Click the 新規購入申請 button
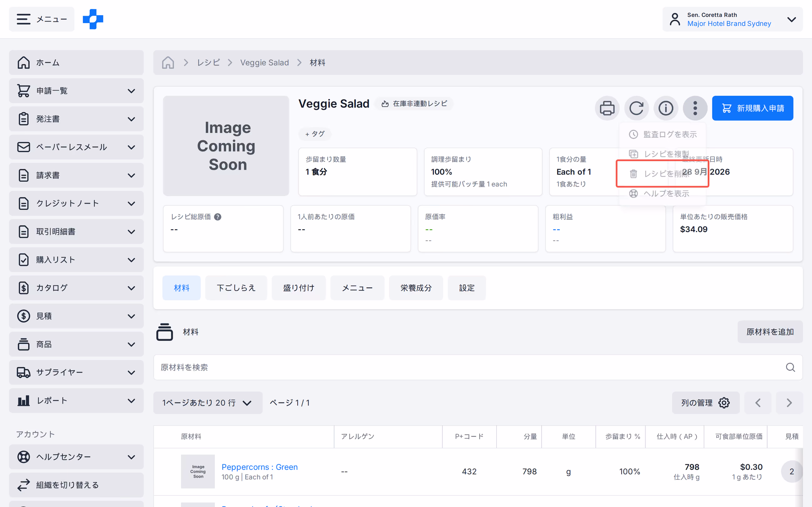This screenshot has width=812, height=507. pyautogui.click(x=753, y=108)
